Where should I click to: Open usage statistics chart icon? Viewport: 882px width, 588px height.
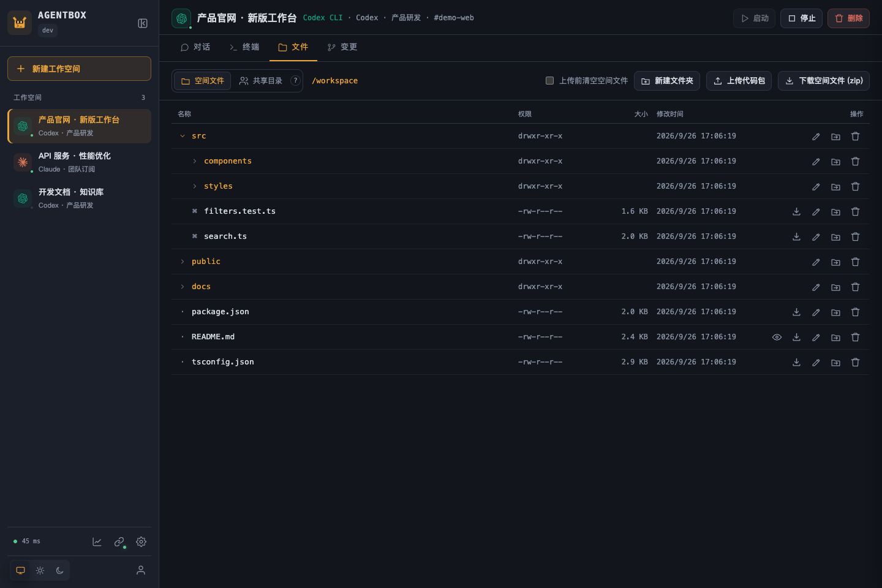[x=97, y=541]
